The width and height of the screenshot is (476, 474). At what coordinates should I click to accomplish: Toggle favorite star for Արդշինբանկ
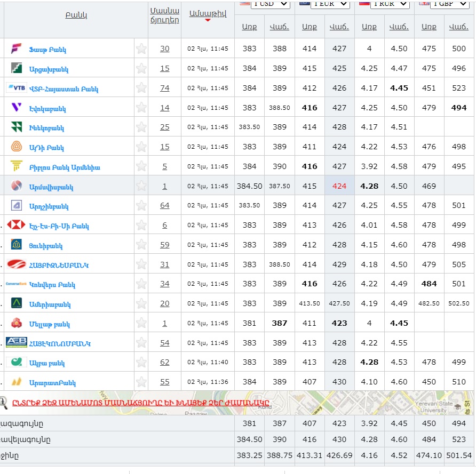tap(141, 205)
